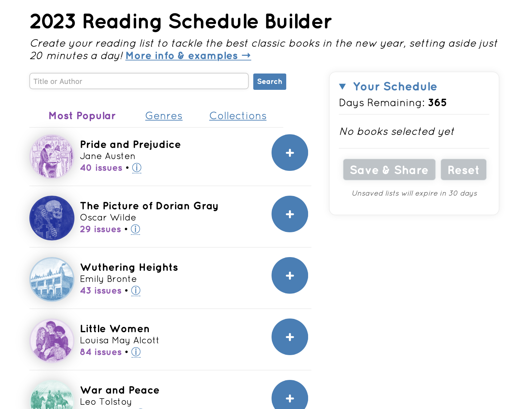Screen dimensions: 532x409
Task: Click the Search button
Action: coord(269,81)
